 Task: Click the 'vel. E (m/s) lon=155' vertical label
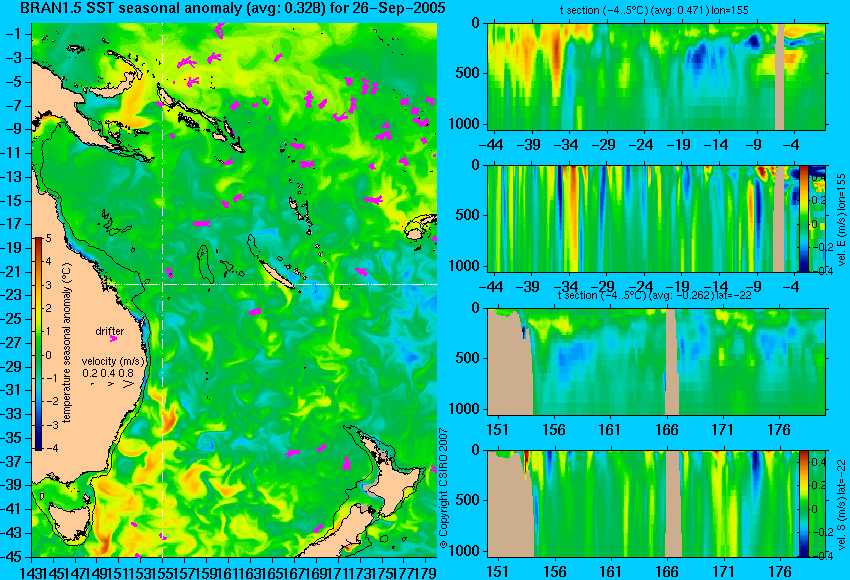[x=841, y=220]
